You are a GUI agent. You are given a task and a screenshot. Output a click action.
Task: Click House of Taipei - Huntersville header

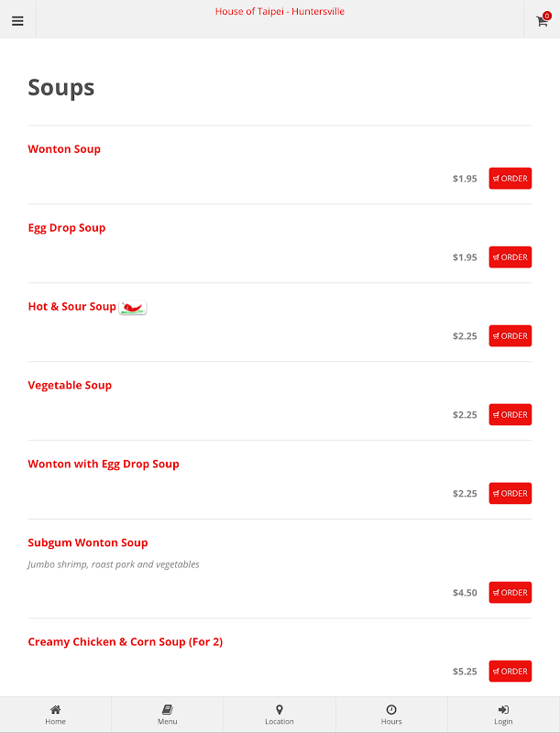[280, 12]
